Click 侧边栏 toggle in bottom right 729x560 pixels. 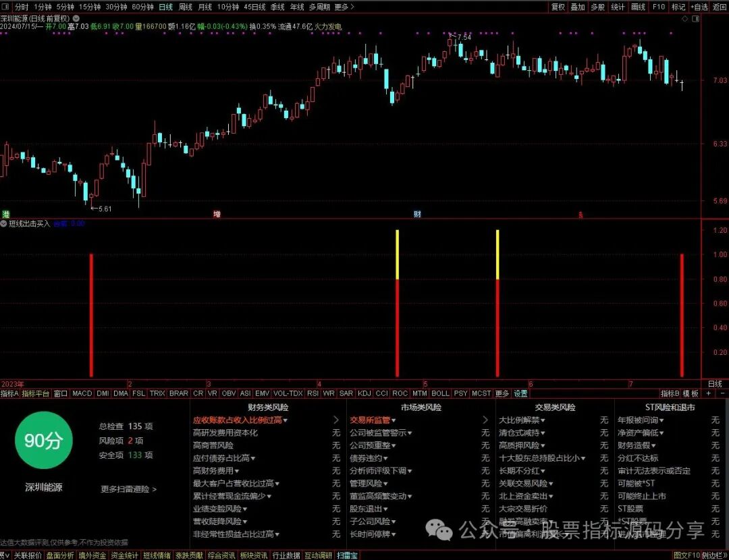714,555
